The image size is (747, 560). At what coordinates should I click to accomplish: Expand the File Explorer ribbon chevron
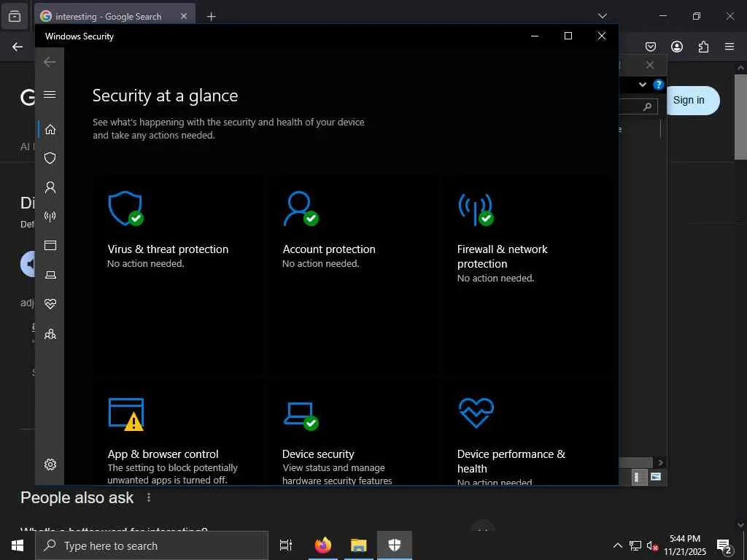tap(643, 85)
